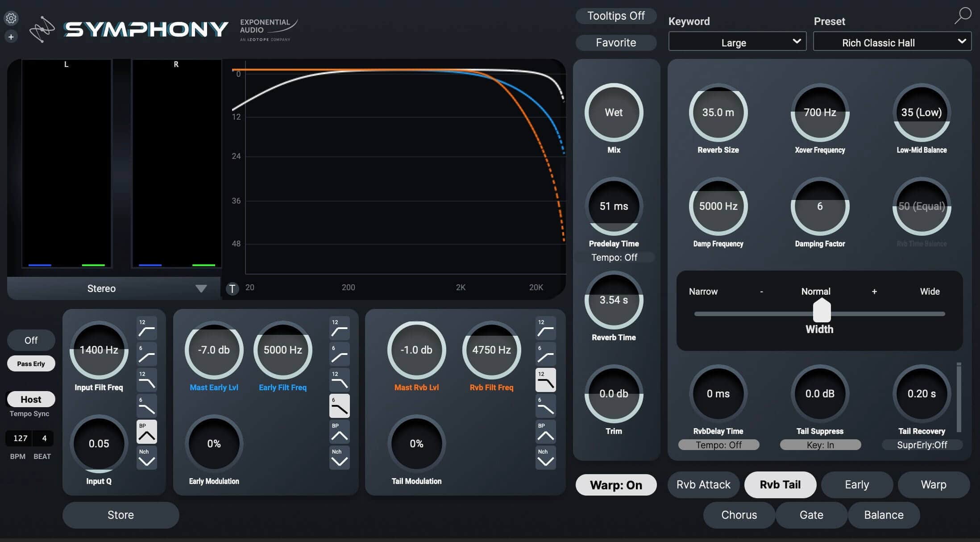Switch to the Early tab

[x=857, y=485]
